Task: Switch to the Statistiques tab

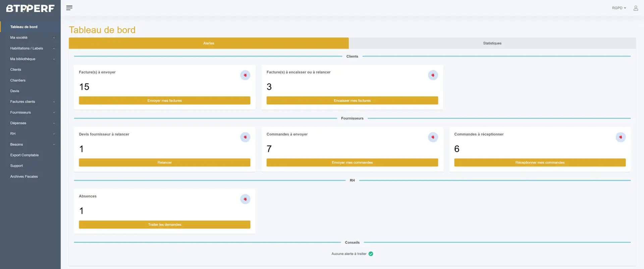Action: tap(492, 43)
